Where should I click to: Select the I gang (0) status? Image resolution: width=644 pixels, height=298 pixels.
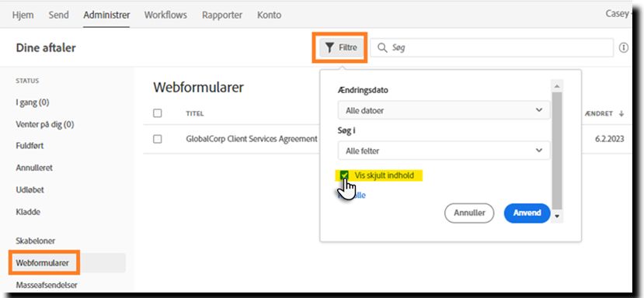[x=33, y=102]
